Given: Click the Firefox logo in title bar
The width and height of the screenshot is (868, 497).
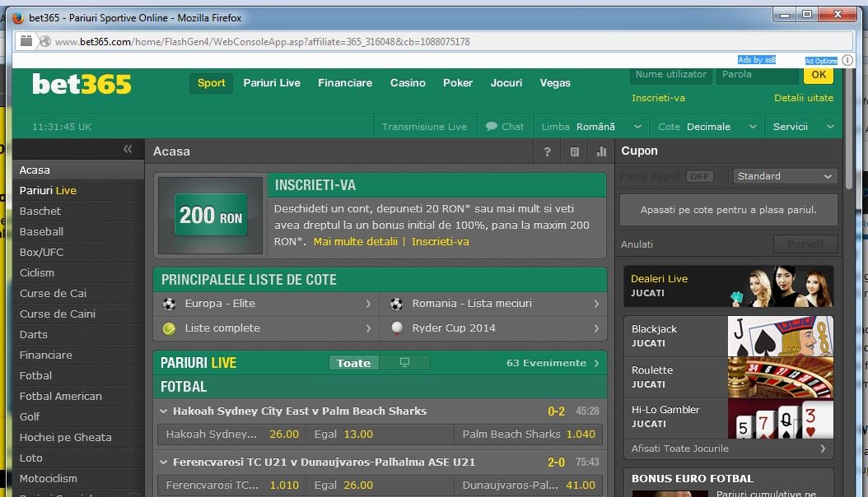Looking at the screenshot, I should pyautogui.click(x=18, y=17).
